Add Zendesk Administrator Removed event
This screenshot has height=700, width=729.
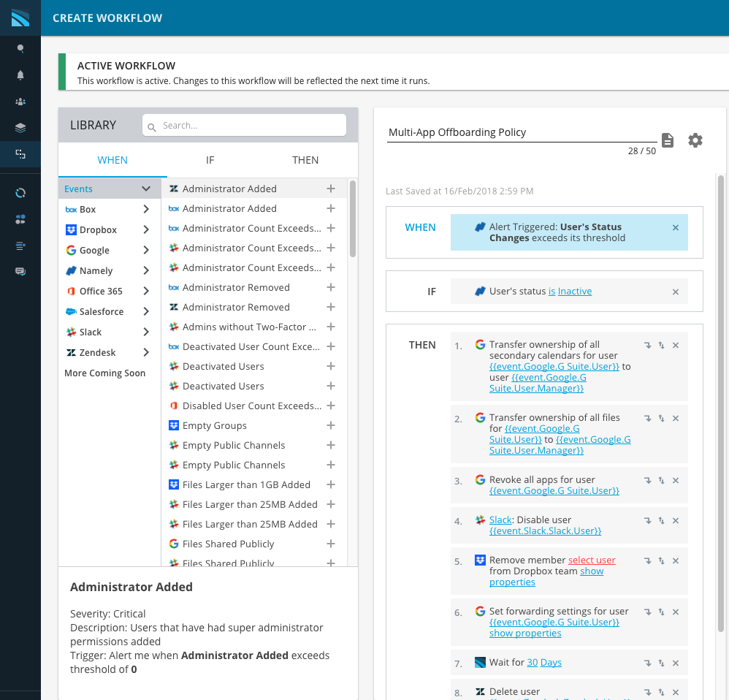(x=331, y=307)
